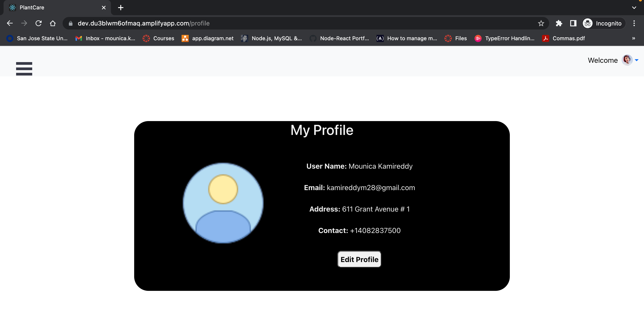Open the PlantCare hamburger menu
Image resolution: width=644 pixels, height=319 pixels.
[x=24, y=69]
